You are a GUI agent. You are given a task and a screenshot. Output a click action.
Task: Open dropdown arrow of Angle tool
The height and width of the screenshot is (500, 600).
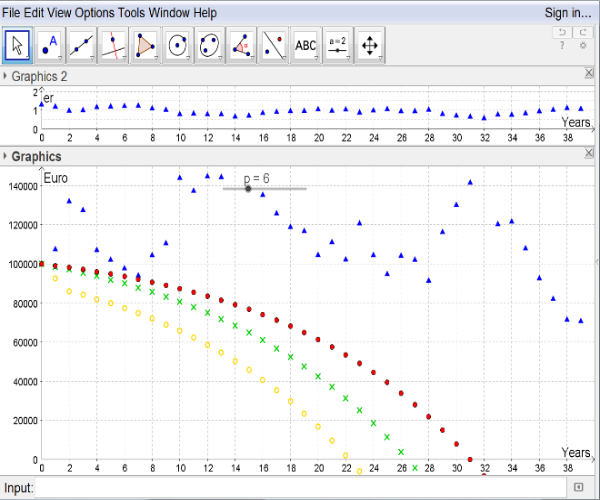pyautogui.click(x=253, y=58)
